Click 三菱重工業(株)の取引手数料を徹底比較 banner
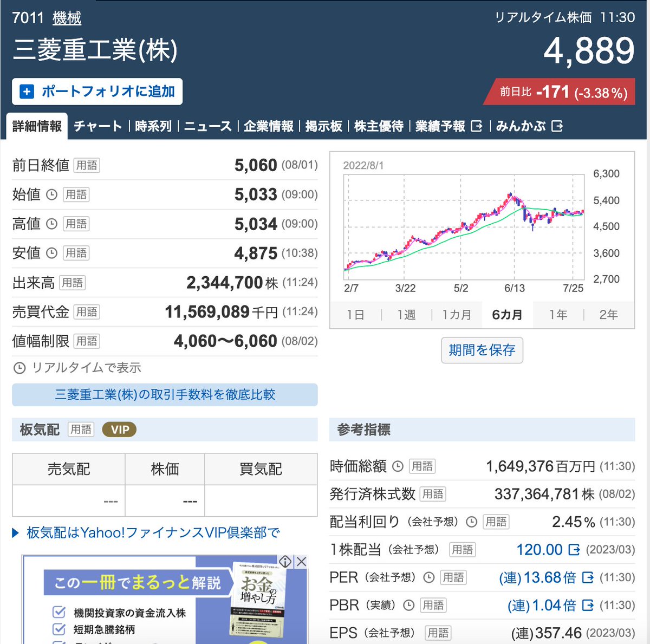 click(165, 394)
